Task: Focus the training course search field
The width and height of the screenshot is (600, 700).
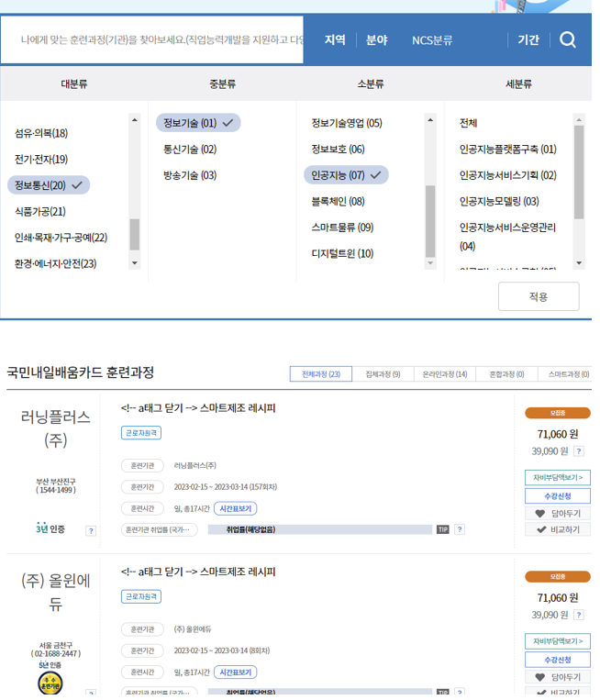Action: tap(151, 39)
